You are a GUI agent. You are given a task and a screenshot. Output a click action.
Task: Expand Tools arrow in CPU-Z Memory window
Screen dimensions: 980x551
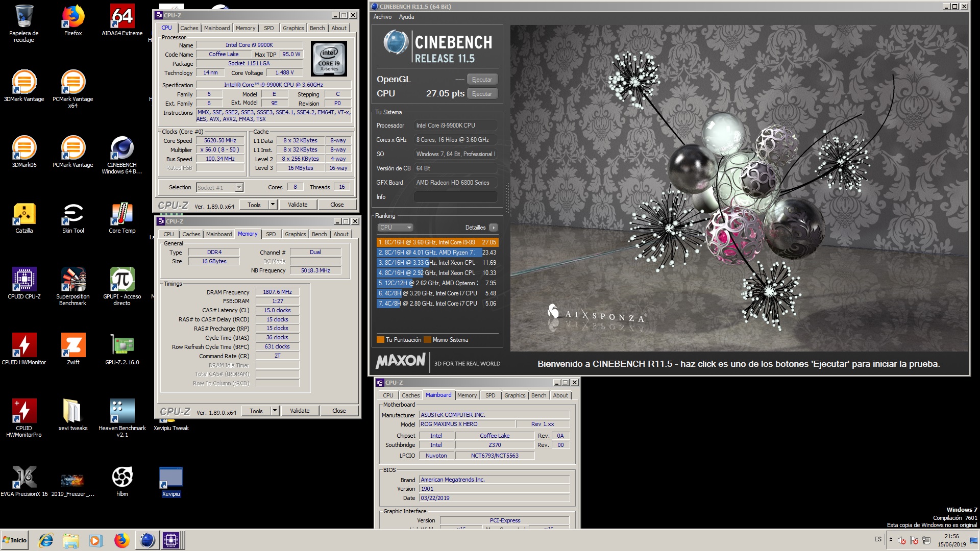[275, 411]
